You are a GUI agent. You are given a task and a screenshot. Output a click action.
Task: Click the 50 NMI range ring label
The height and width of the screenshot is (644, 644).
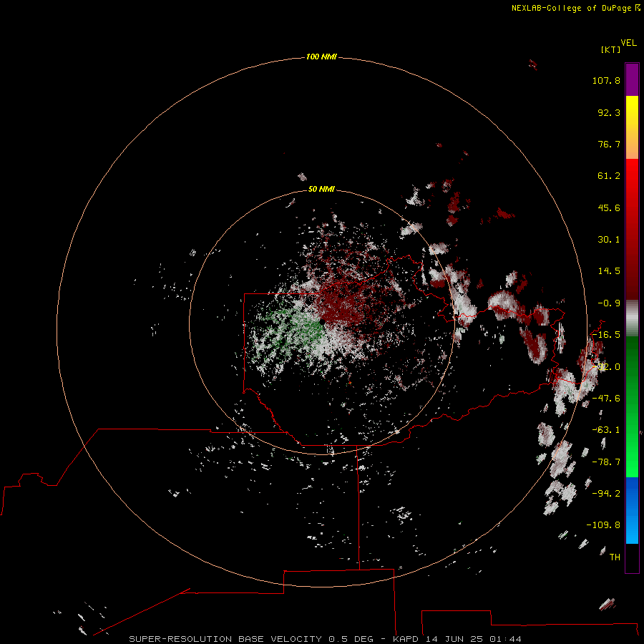pos(321,190)
